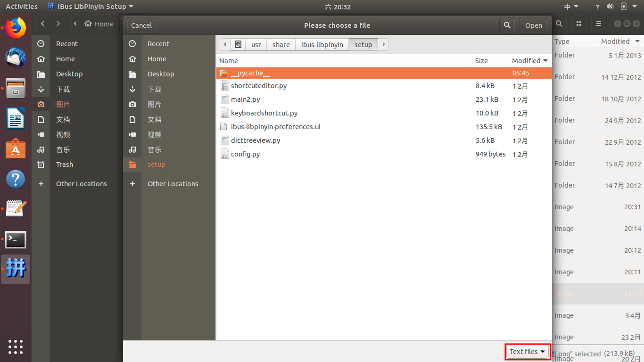The image size is (644, 362).
Task: Open the Text files filter dropdown
Action: pos(528,352)
